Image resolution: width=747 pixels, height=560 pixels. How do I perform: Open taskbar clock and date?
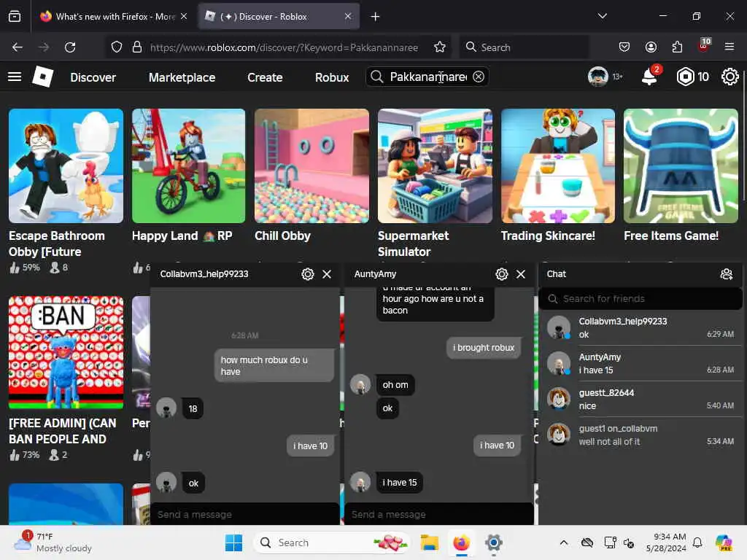[666, 542]
